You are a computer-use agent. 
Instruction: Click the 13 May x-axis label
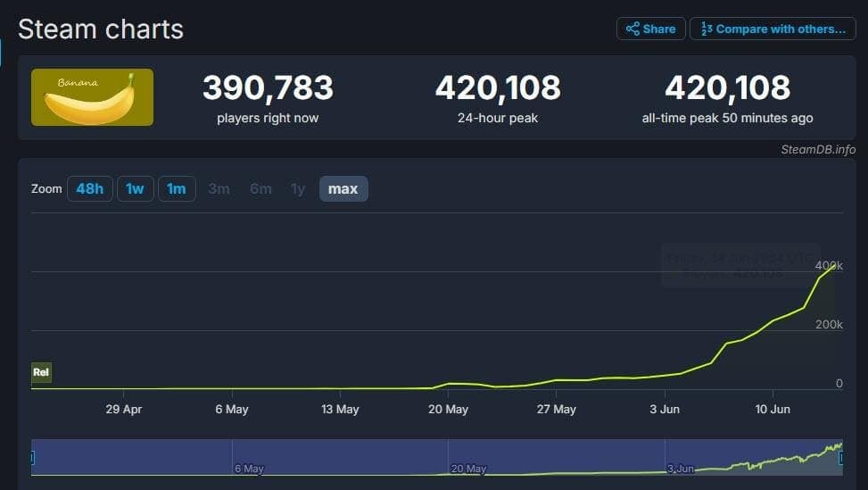340,409
